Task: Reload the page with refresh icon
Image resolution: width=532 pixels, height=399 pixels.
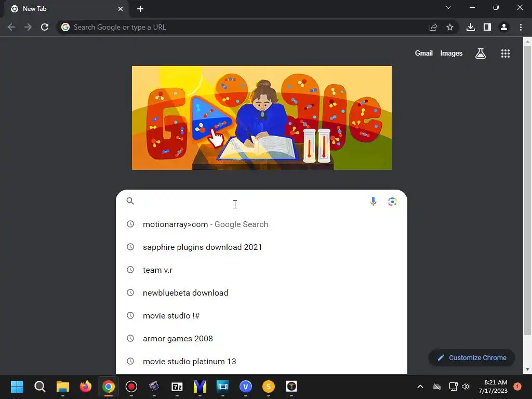Action: (x=45, y=27)
